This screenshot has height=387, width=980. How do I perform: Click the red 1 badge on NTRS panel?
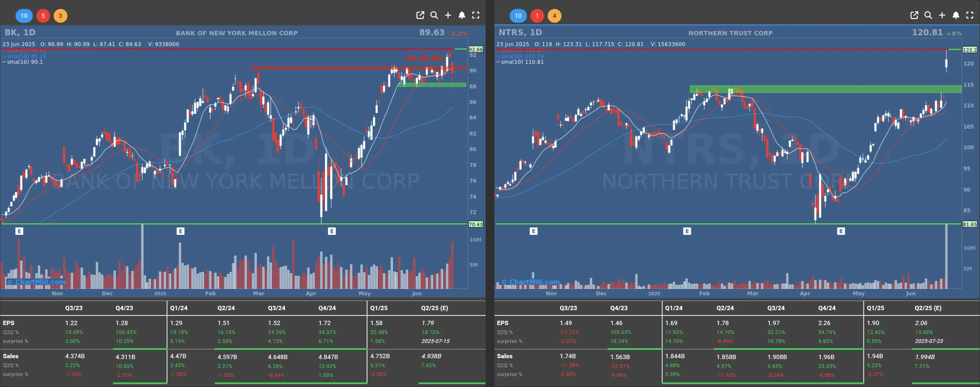point(537,16)
